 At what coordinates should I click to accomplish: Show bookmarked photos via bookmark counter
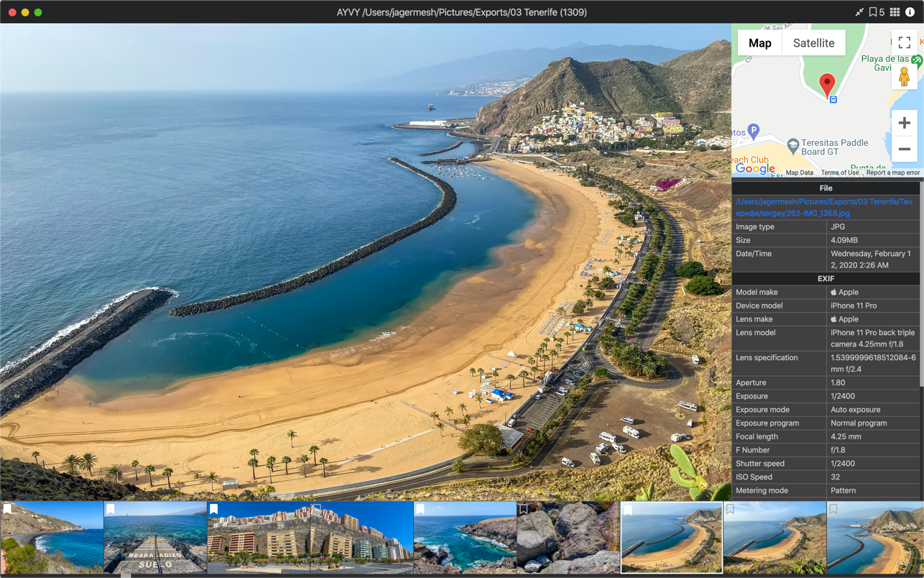[877, 12]
